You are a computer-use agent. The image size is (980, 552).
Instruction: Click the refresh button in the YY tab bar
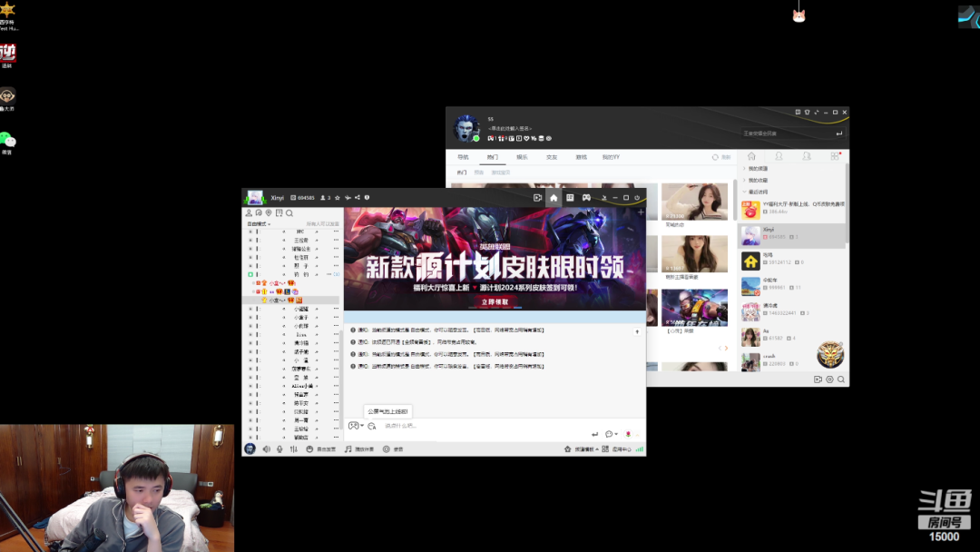pos(720,157)
